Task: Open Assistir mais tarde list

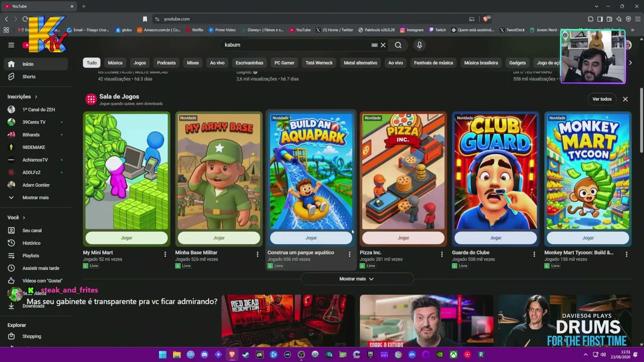Action: [35, 268]
